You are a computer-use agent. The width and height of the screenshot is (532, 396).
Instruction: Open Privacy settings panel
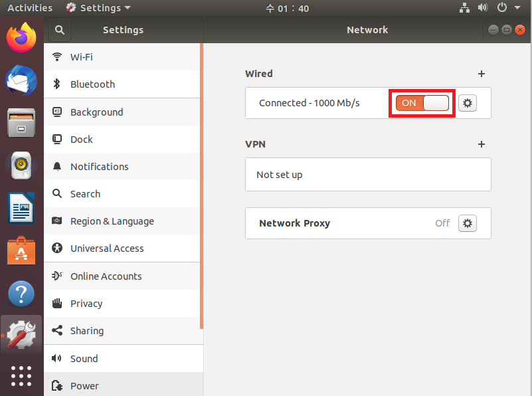[x=122, y=304]
